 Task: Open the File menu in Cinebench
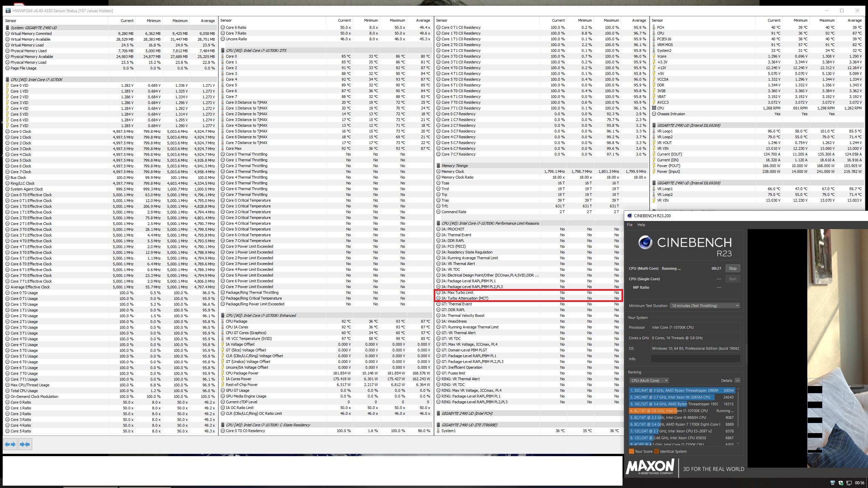click(630, 225)
